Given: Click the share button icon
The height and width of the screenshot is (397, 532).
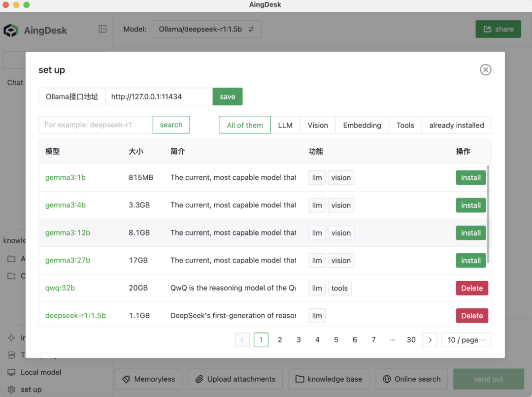Looking at the screenshot, I should tap(487, 29).
